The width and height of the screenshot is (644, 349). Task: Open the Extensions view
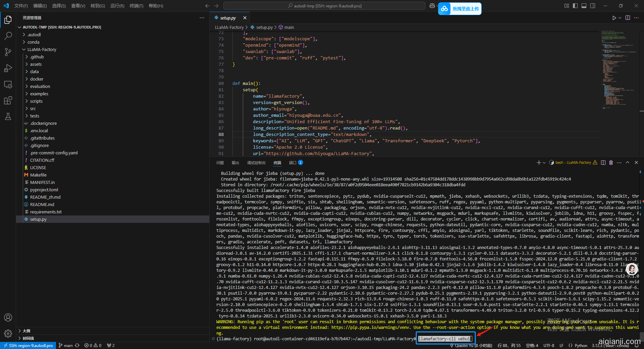point(8,100)
